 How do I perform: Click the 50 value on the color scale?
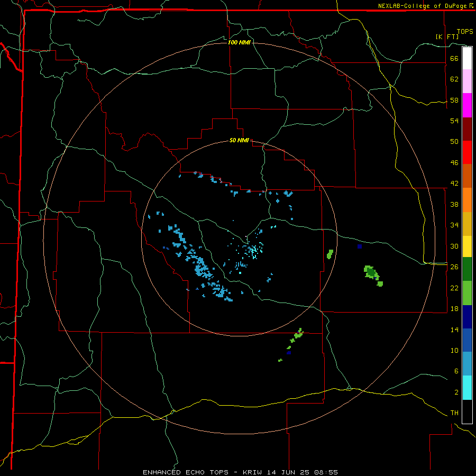tap(454, 141)
